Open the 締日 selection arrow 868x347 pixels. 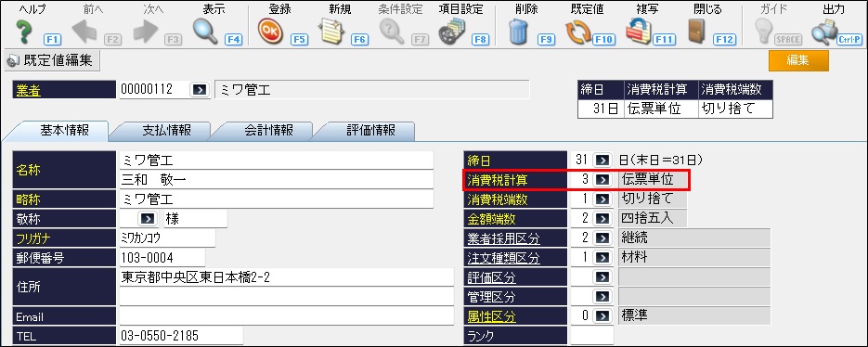(x=602, y=161)
